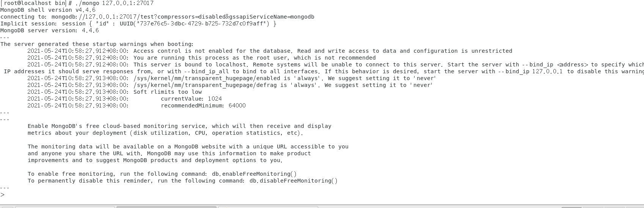
Task: Click the --bind_ip_all option text
Action: coord(207,71)
